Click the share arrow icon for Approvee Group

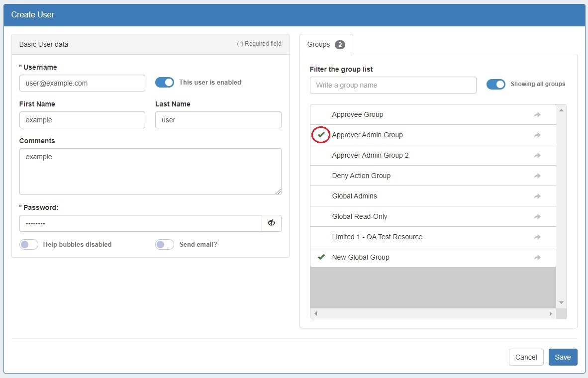537,115
